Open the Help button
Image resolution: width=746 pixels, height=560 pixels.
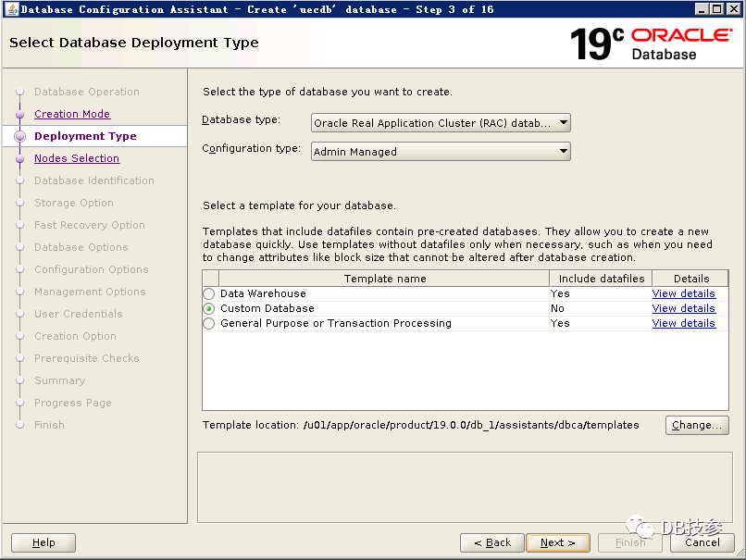click(x=44, y=542)
